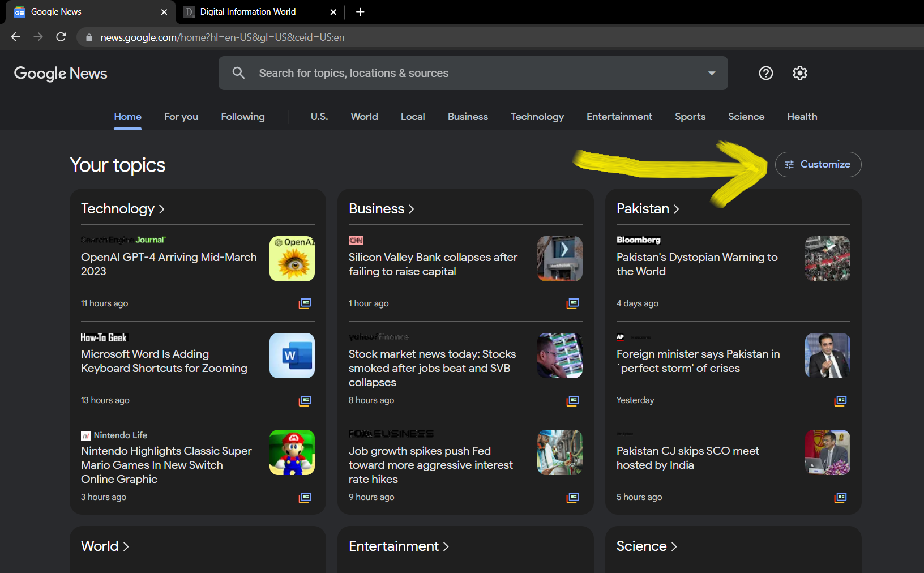
Task: Expand the Science topic section
Action: point(647,546)
